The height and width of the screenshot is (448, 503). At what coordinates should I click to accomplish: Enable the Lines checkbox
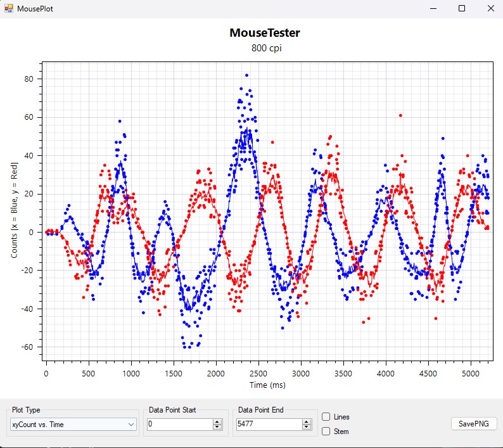[326, 417]
